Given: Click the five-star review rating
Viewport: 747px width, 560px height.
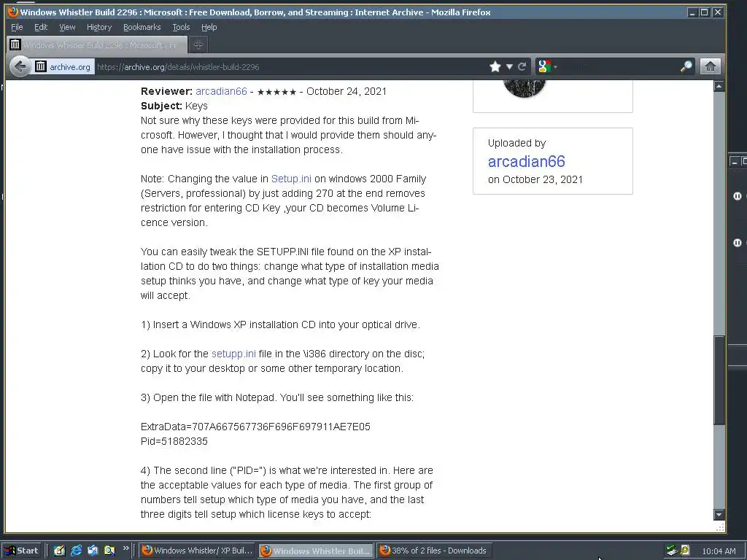Looking at the screenshot, I should tap(276, 92).
